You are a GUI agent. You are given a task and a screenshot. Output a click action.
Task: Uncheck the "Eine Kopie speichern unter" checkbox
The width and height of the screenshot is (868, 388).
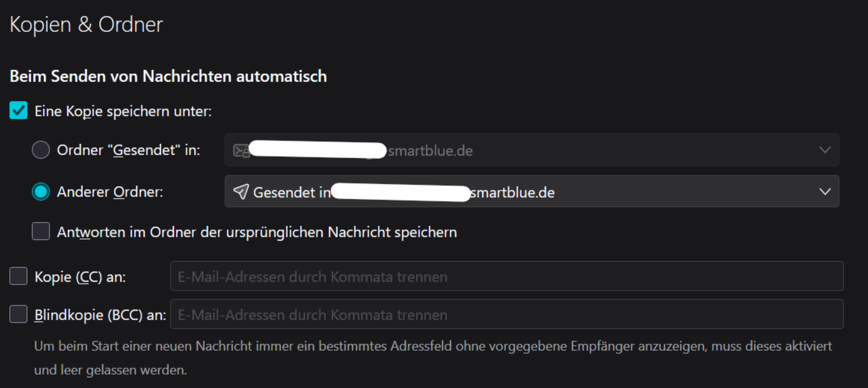19,111
